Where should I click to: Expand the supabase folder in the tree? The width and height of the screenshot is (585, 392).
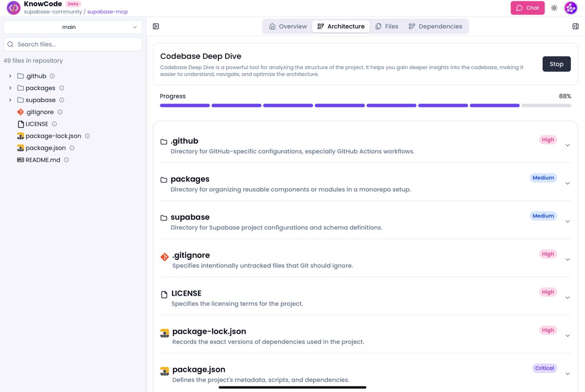[10, 100]
